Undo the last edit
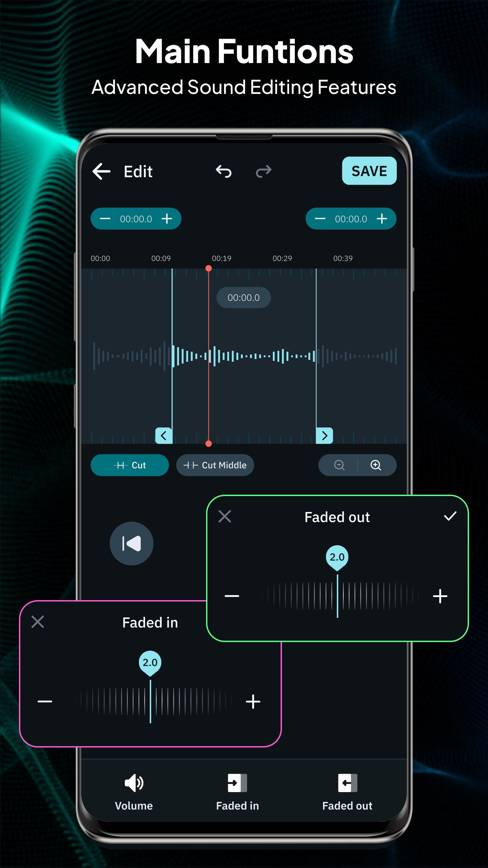 [x=224, y=171]
